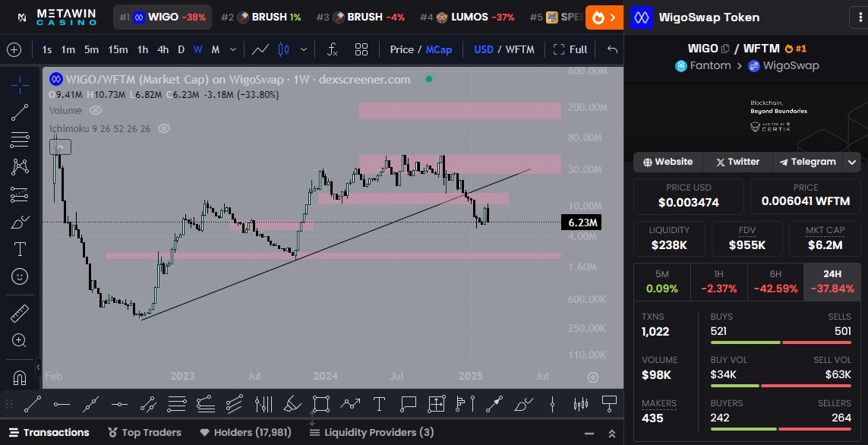Select the brush tool in left sidebar

point(20,222)
